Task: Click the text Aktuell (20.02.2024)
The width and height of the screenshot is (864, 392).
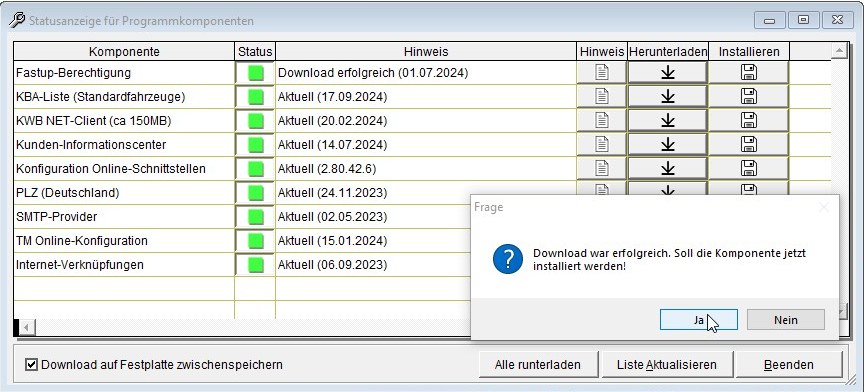Action: point(332,121)
